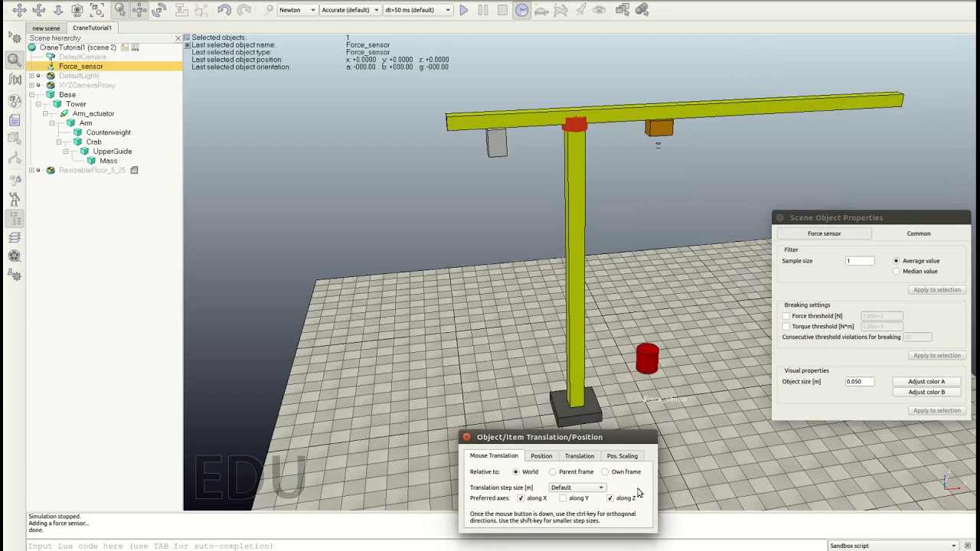The height and width of the screenshot is (551, 980).
Task: Start the simulation with play button
Action: pos(464,10)
